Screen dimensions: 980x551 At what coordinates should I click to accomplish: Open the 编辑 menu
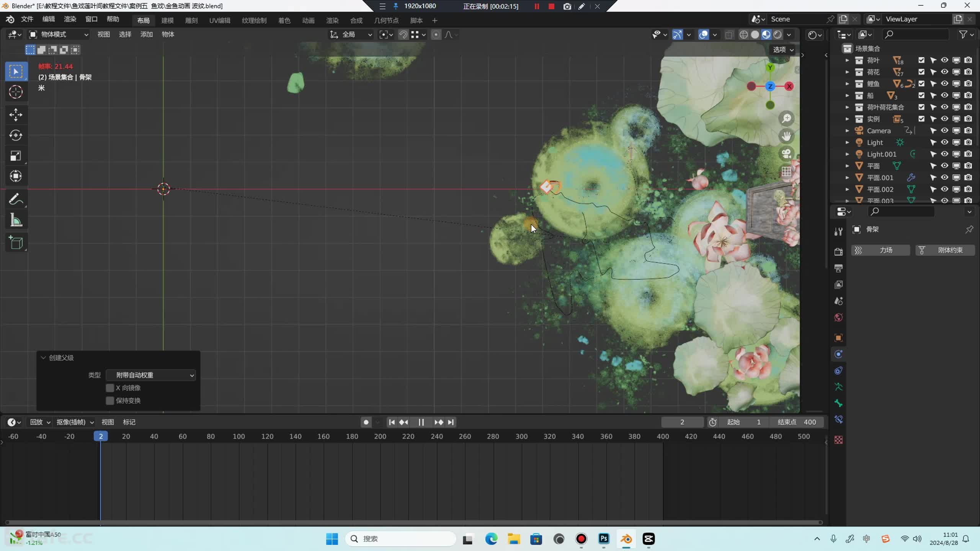tap(49, 19)
